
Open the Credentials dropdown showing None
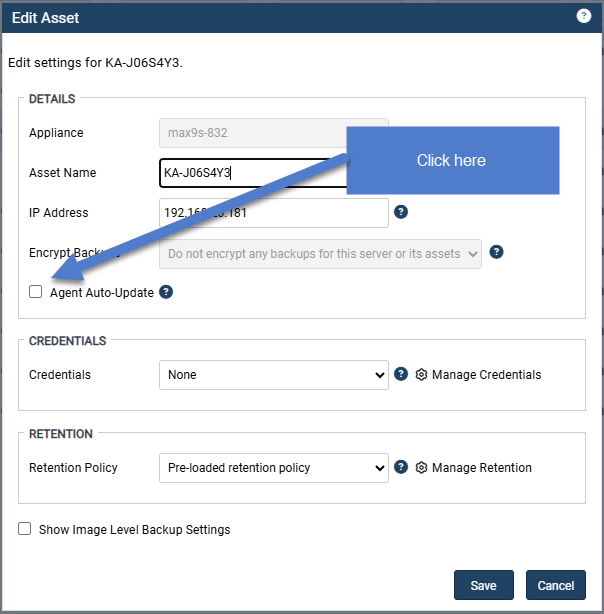point(273,375)
